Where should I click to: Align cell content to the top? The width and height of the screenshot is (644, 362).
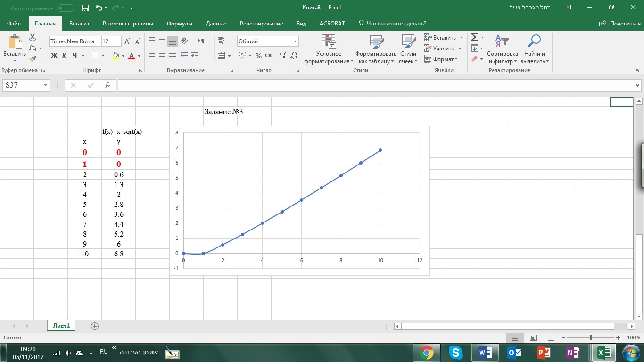point(152,41)
